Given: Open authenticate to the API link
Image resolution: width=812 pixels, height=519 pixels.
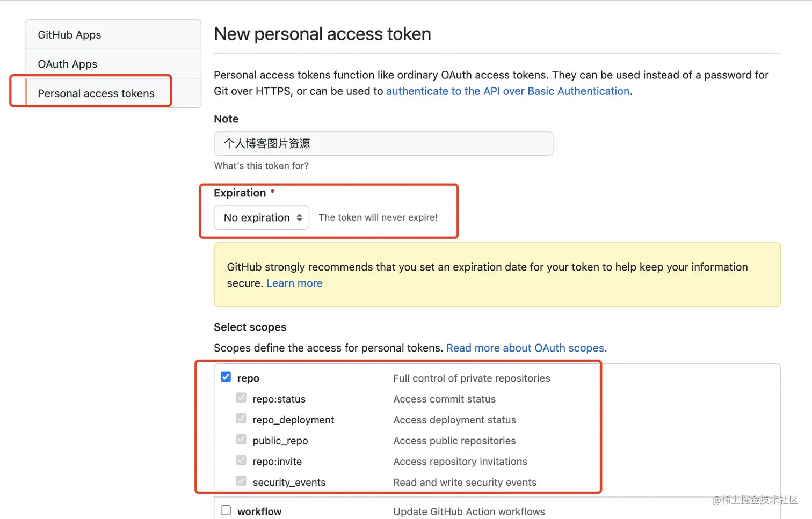Looking at the screenshot, I should coord(508,91).
